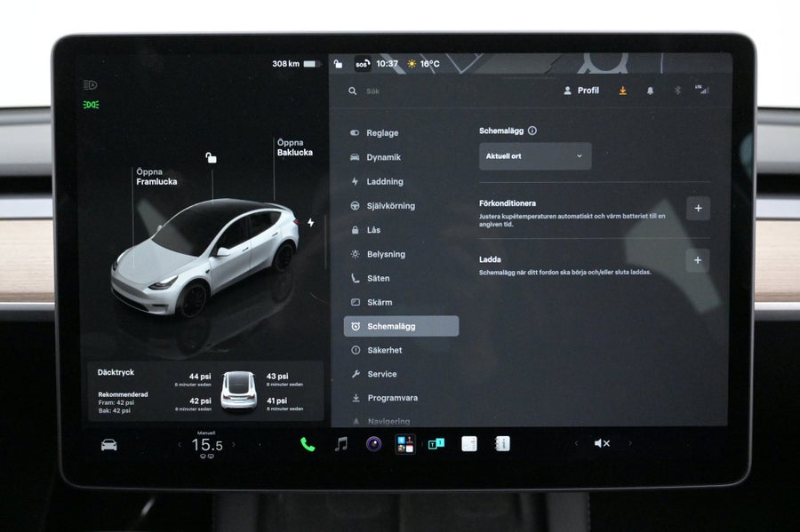
Task: Lower volume with left arrow
Action: tap(577, 443)
